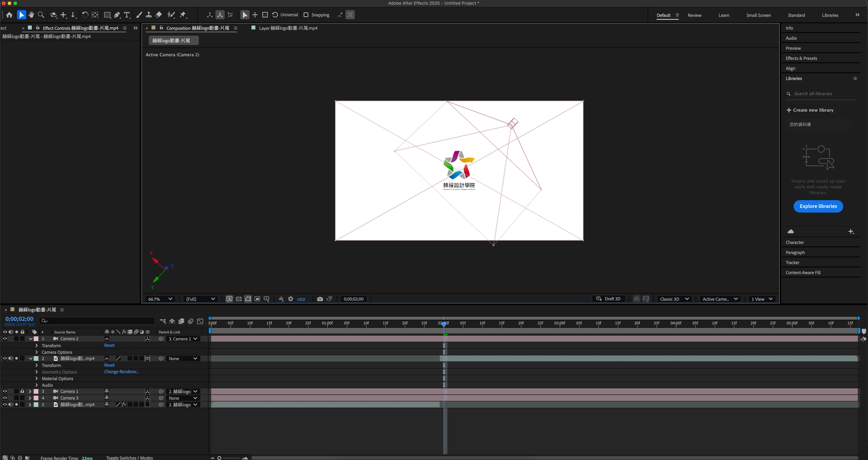Enable the Snapping checkbox
Screen dimensions: 868x460
[306, 15]
